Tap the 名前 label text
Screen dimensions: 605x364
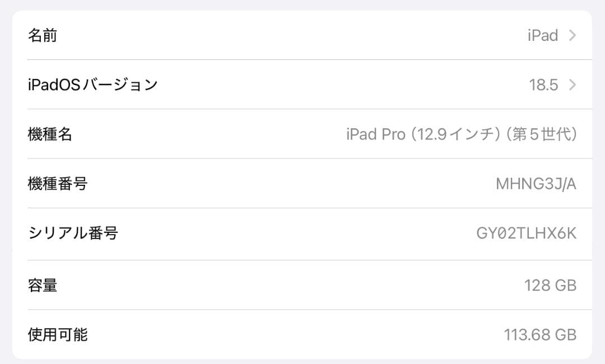[43, 35]
